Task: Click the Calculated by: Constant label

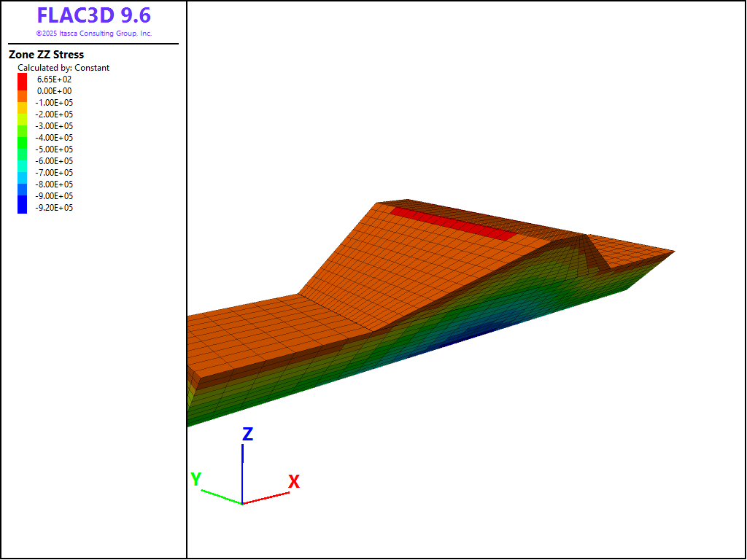Action: click(63, 68)
